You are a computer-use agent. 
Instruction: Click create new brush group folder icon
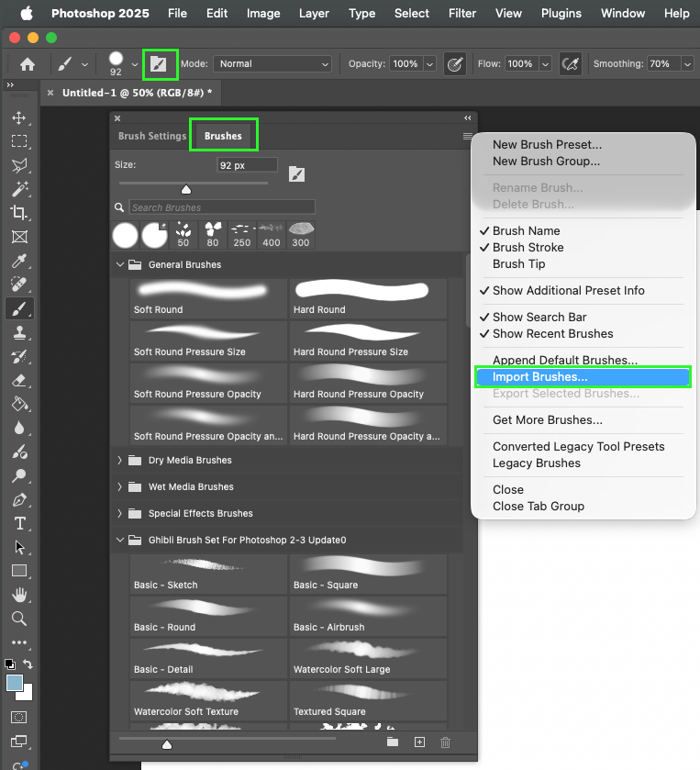click(393, 742)
